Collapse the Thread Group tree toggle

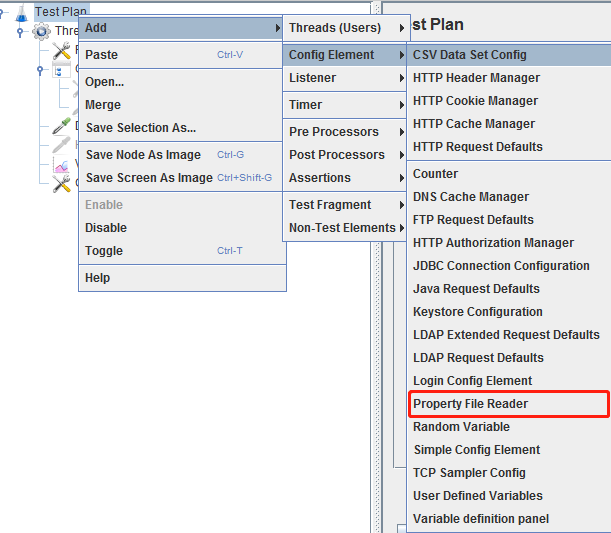(x=20, y=31)
